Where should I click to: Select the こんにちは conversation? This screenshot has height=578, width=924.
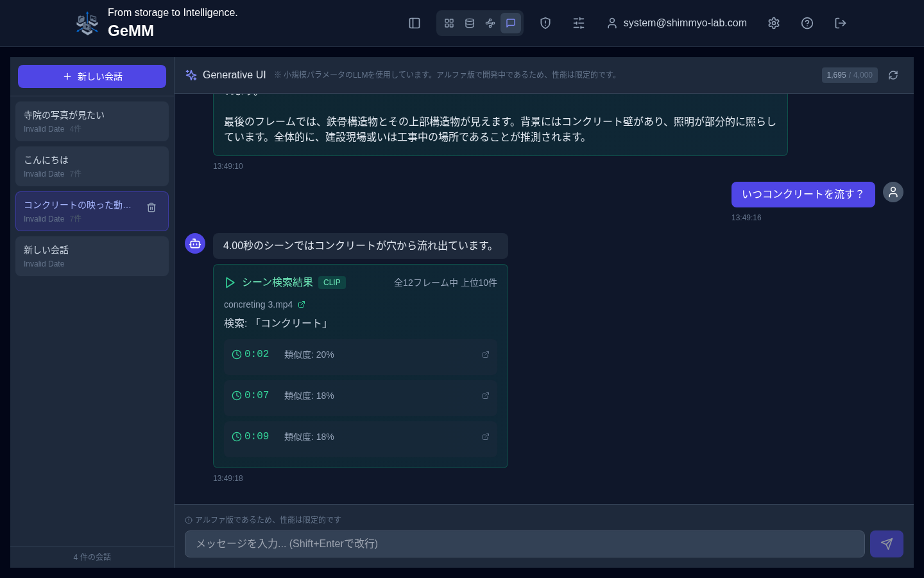pos(92,166)
